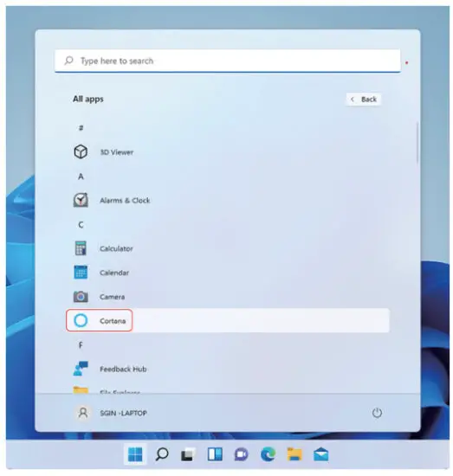Click in the Type here to search field
Image resolution: width=453 pixels, height=476 pixels.
click(228, 61)
